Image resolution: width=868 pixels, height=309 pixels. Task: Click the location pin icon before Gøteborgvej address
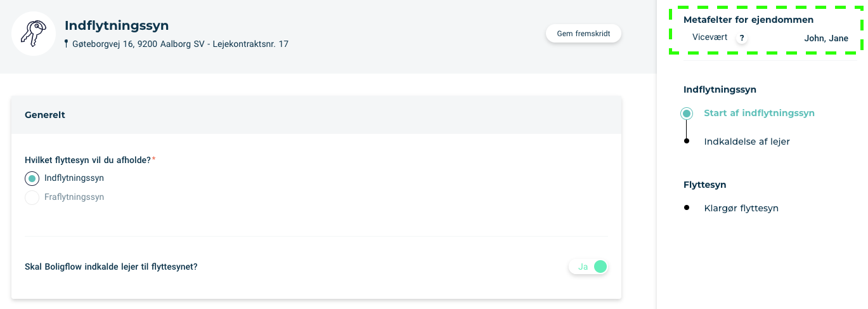pos(66,44)
